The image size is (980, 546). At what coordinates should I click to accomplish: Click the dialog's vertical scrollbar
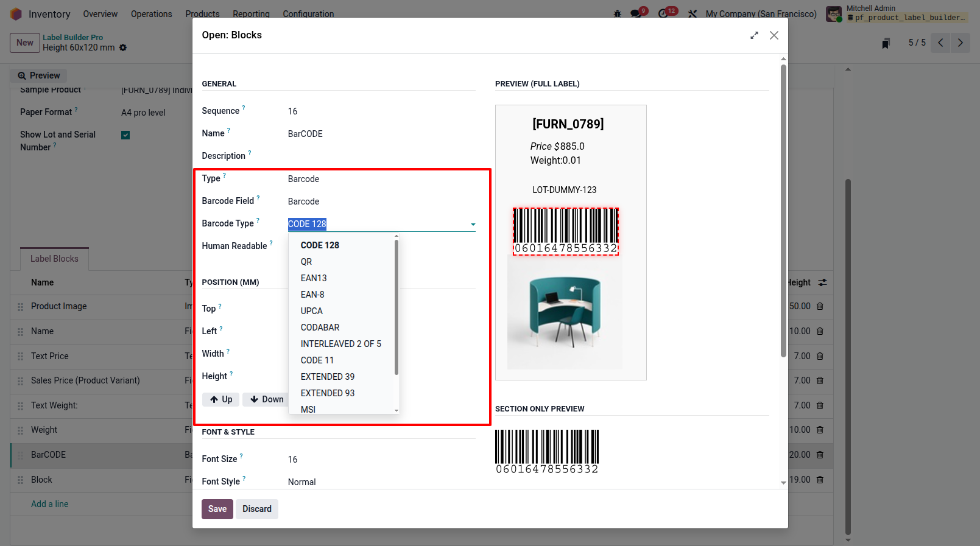pos(783,211)
